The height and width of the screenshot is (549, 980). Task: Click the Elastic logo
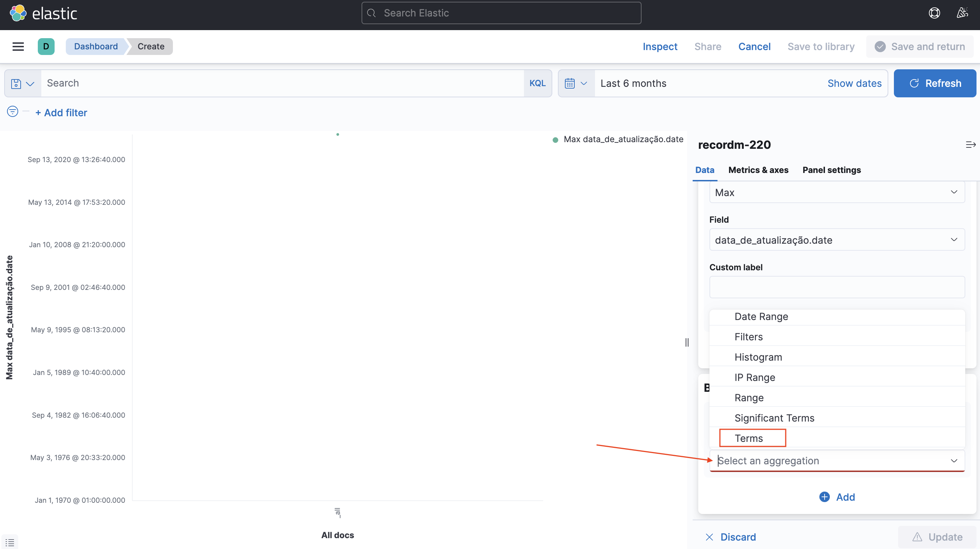pos(43,13)
